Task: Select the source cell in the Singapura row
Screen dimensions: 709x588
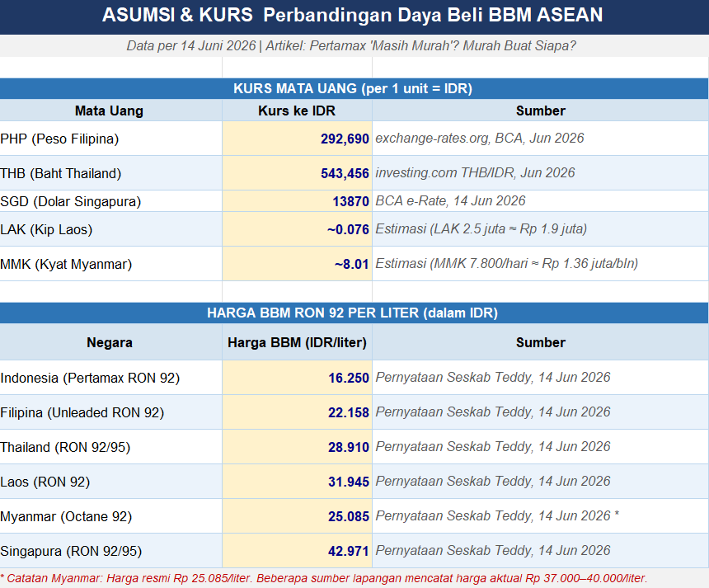Action: [540, 550]
